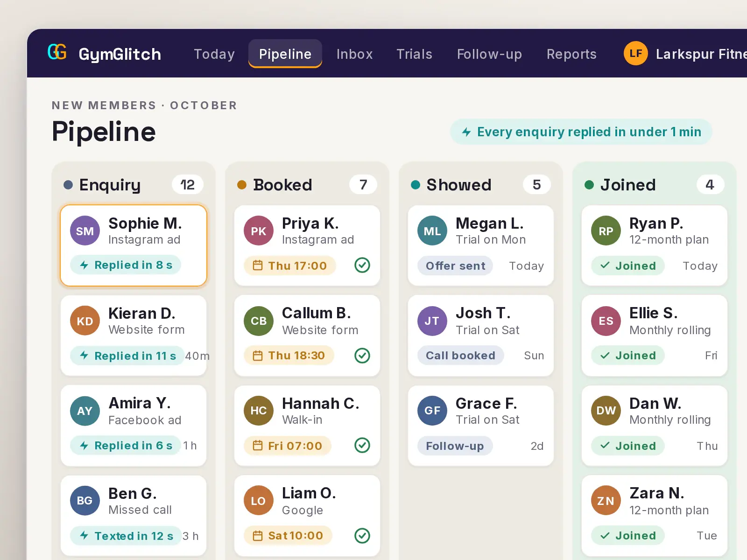Click the Follow-up tag on Grace F.

point(455,446)
